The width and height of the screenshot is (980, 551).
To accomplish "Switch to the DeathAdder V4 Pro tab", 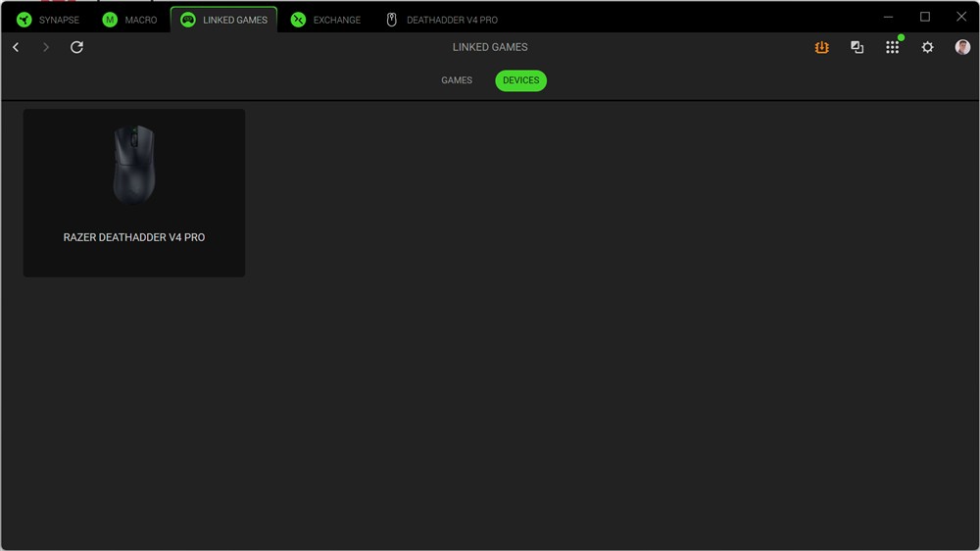I will [441, 20].
